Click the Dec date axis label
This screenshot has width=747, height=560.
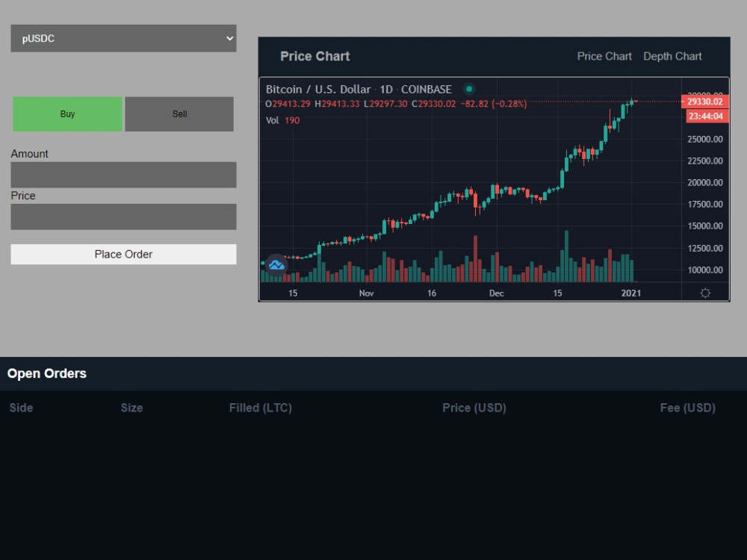tap(497, 293)
